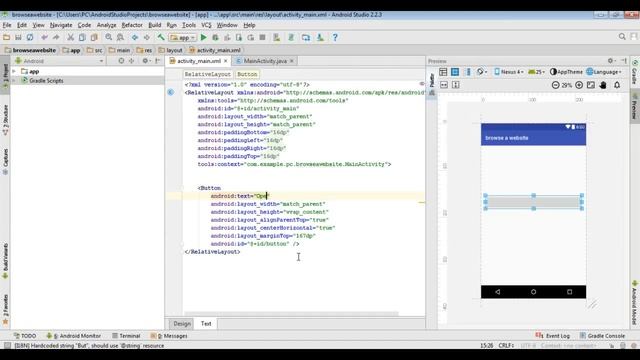Open the API 25 version dropdown

pyautogui.click(x=536, y=72)
